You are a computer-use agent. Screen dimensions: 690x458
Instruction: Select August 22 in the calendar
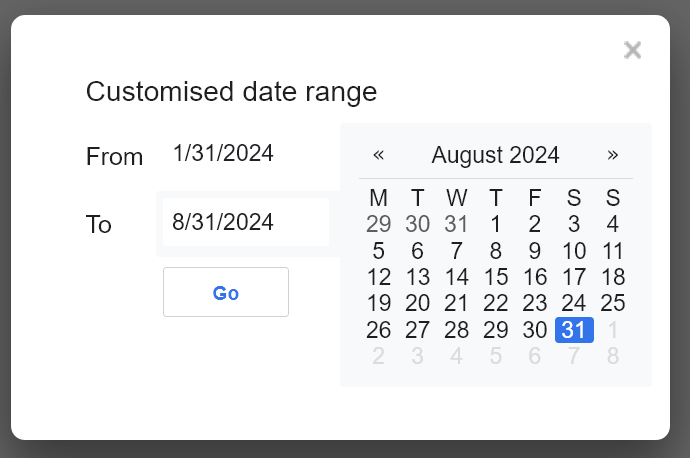pyautogui.click(x=496, y=303)
